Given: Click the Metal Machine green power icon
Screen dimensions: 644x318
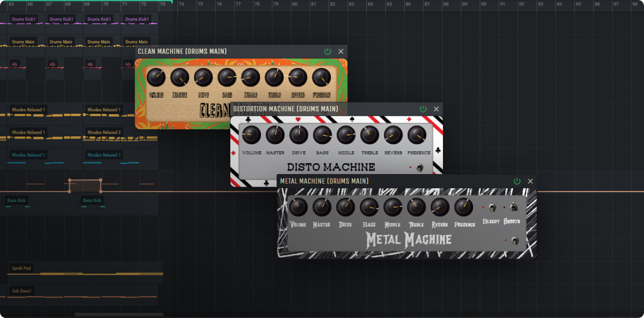Looking at the screenshot, I should coord(517,181).
